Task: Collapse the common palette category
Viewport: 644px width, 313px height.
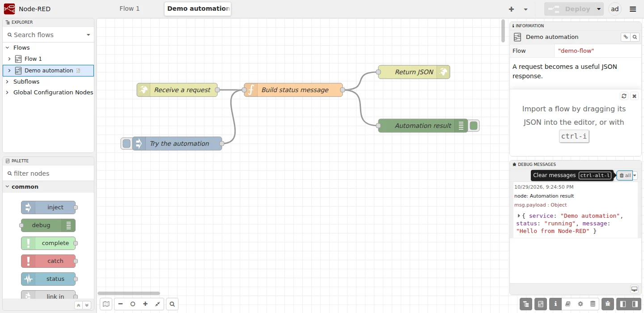Action: tap(48, 187)
